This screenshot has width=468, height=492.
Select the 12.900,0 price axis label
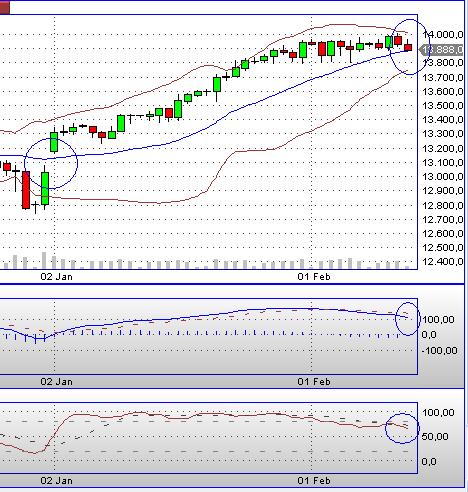443,191
